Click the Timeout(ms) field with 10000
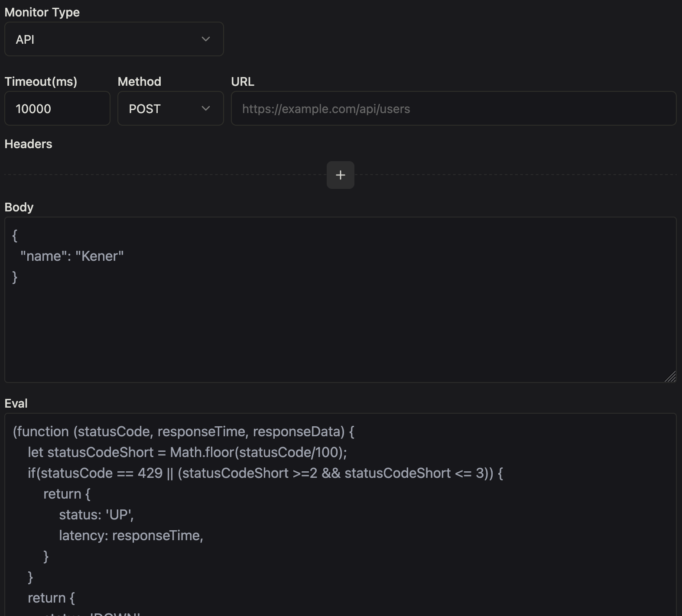Viewport: 682px width, 616px height. point(57,108)
